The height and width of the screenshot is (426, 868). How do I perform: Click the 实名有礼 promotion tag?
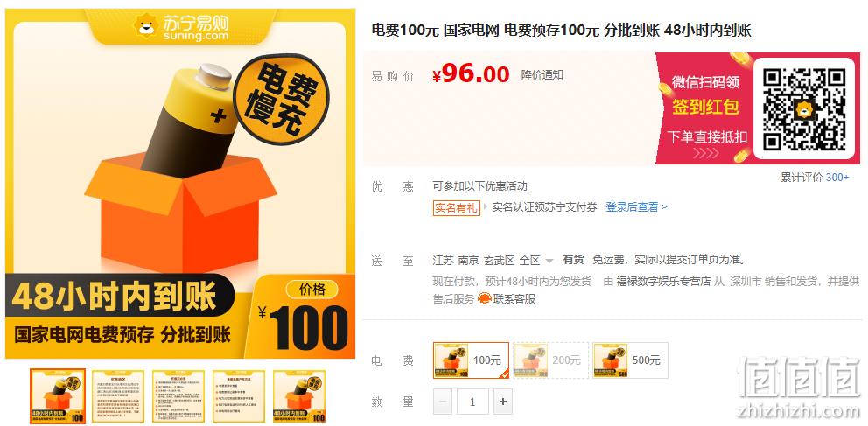pos(456,207)
